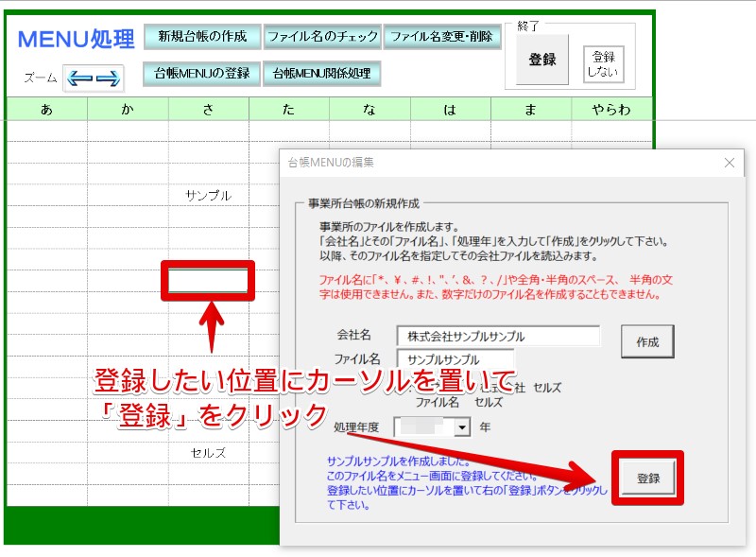Close the 台帳MENUの編集 dialog

point(730,163)
